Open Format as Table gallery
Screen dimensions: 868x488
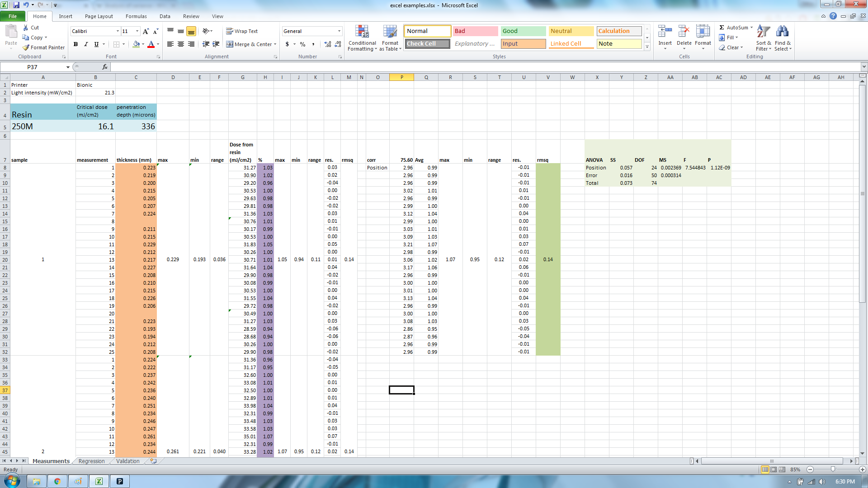[390, 38]
